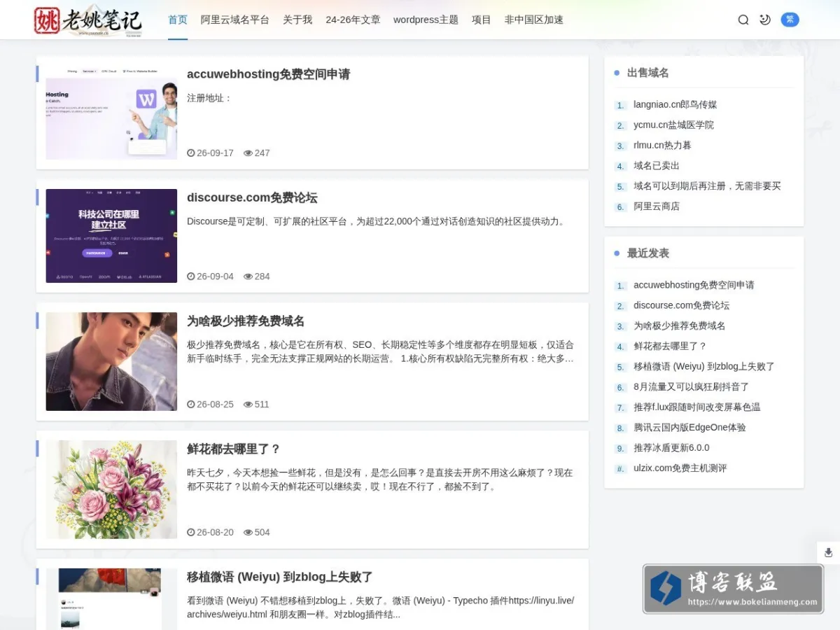The width and height of the screenshot is (840, 630).
Task: Open rlmu.cn热力暮 domain link
Action: pos(662,146)
